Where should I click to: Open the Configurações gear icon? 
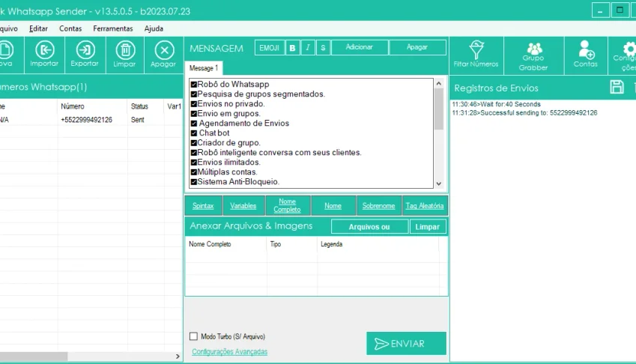click(x=625, y=55)
